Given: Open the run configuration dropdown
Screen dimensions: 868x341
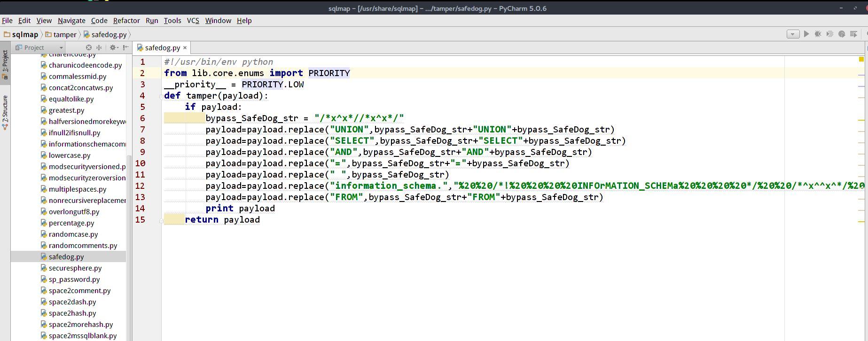Looking at the screenshot, I should coord(793,34).
